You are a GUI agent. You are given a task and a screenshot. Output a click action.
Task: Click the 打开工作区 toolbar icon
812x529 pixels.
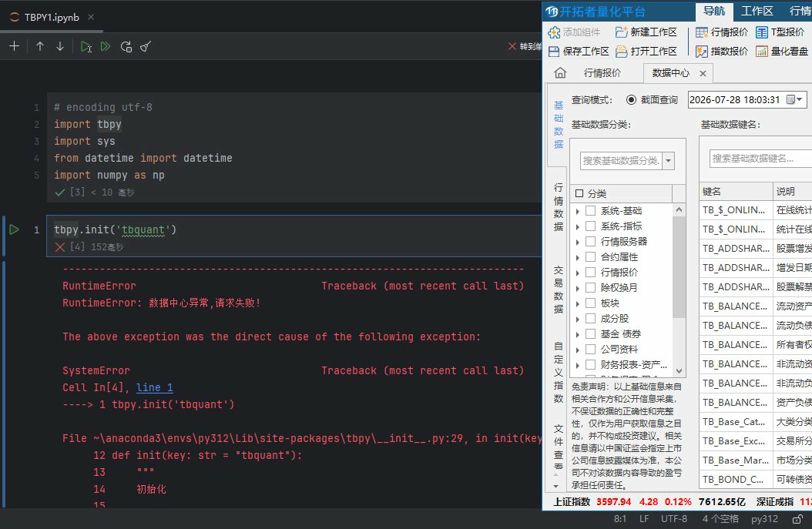pos(622,52)
